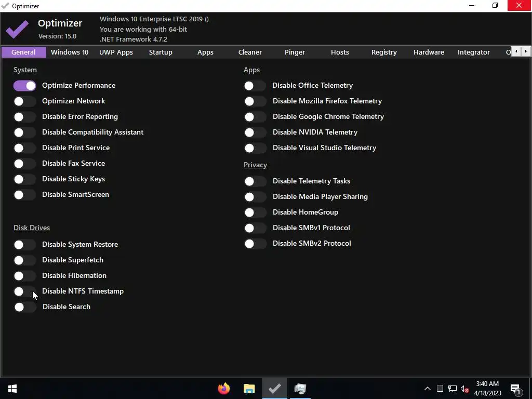Toggle Disable Error Reporting on
The image size is (532, 399).
(25, 117)
